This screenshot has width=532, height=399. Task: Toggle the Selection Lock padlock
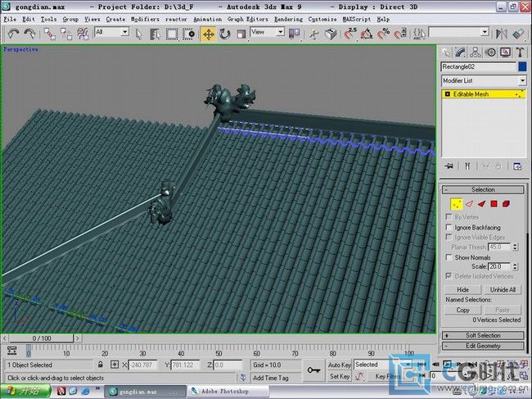tap(100, 365)
